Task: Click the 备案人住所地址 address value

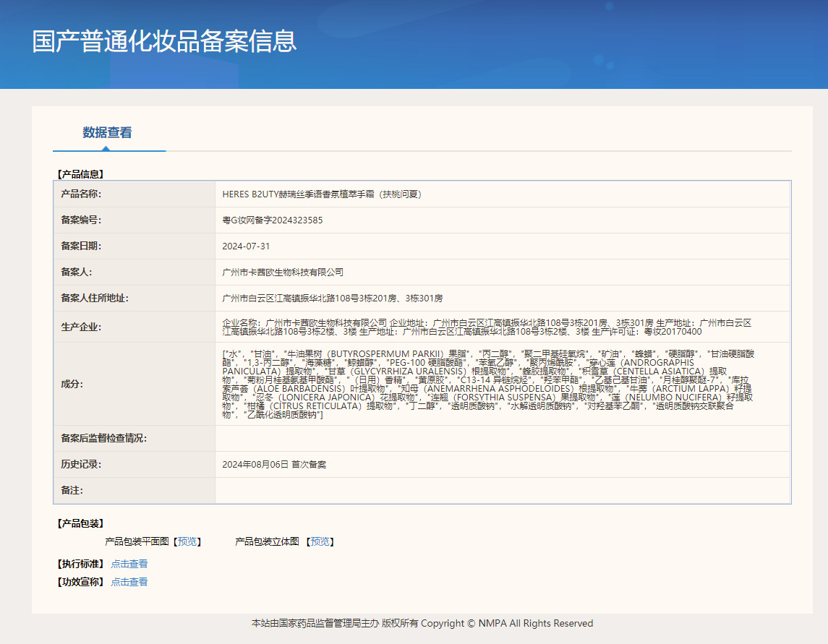Action: 333,298
